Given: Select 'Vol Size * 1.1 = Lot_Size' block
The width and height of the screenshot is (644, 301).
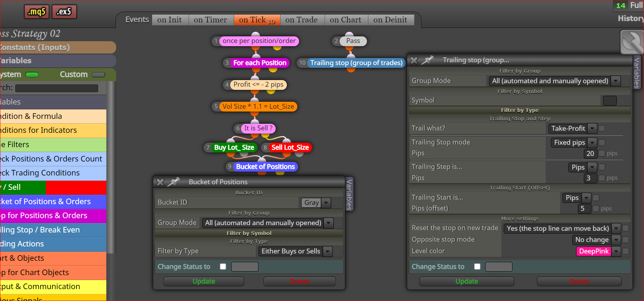Looking at the screenshot, I should pyautogui.click(x=258, y=106).
